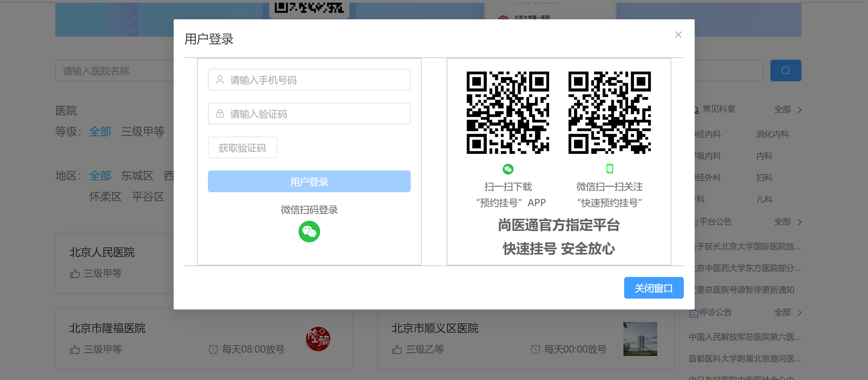Click the user icon in phone number field
868x380 pixels.
[220, 80]
